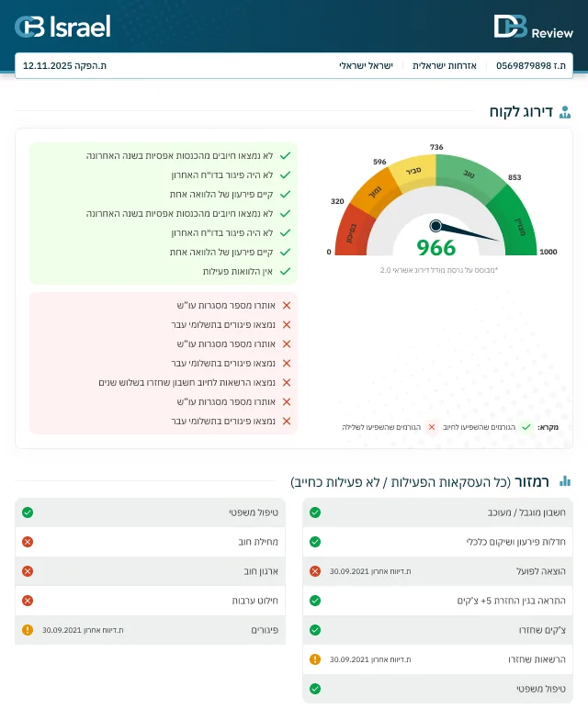Click the 'צ'קים שחזרו' row label
The width and height of the screenshot is (588, 709).
tap(542, 630)
